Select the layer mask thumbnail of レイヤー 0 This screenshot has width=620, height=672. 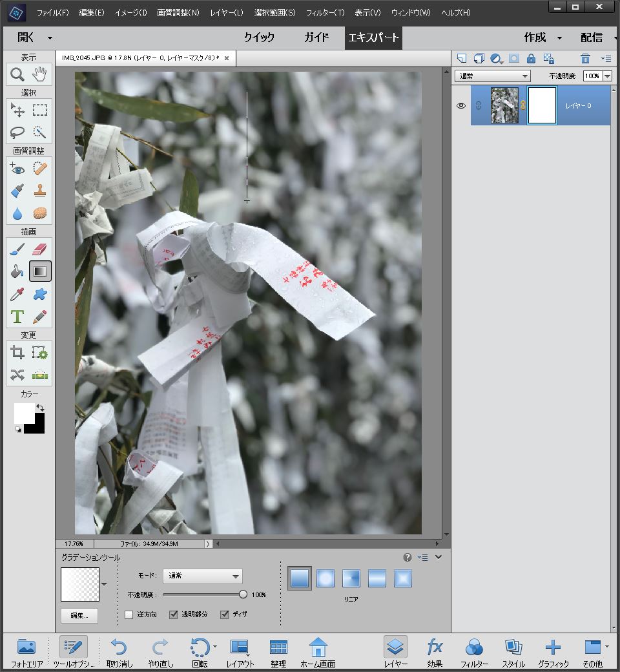542,105
